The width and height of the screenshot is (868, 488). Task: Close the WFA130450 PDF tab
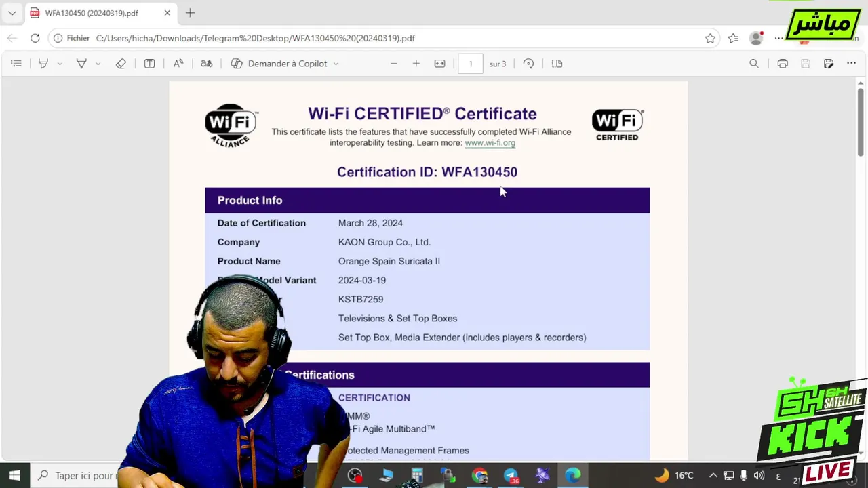tap(167, 13)
